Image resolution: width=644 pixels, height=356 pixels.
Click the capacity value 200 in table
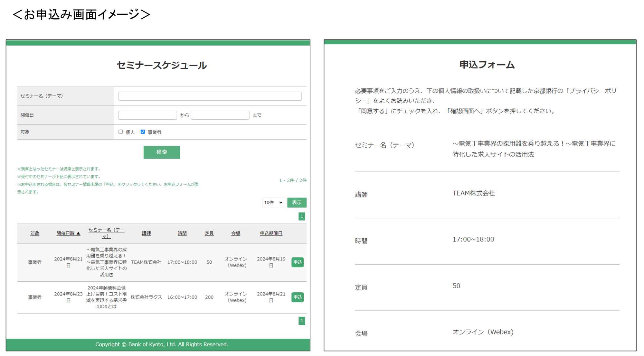click(209, 297)
